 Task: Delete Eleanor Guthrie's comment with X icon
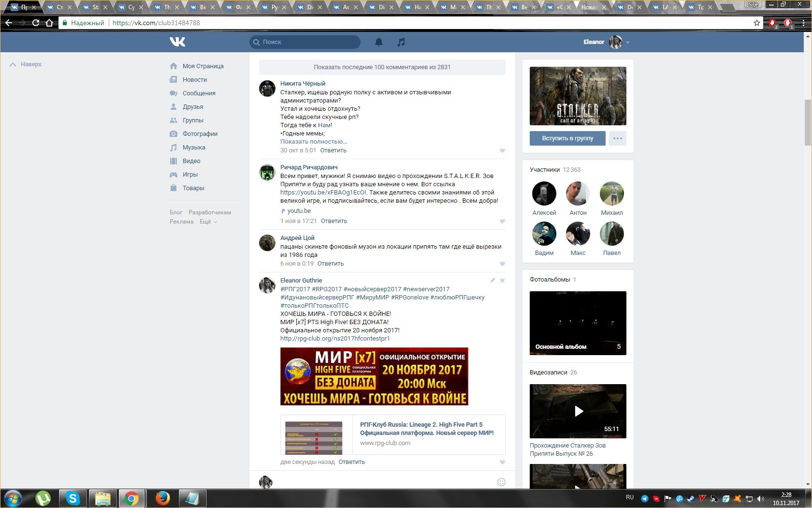tap(502, 280)
